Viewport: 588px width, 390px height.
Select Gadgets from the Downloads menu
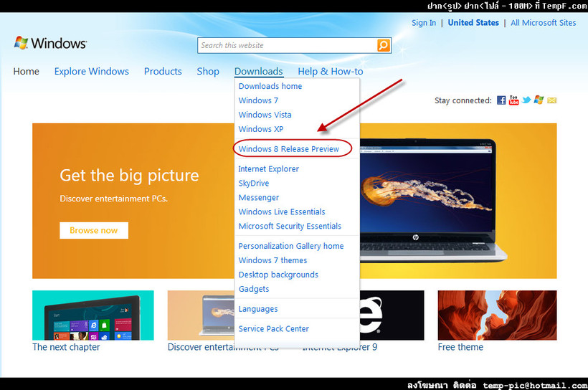pos(254,289)
